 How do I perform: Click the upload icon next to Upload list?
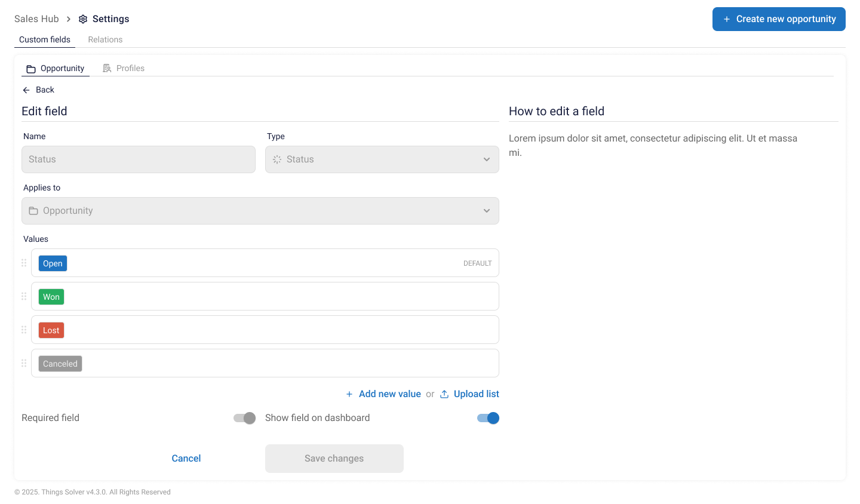(x=444, y=394)
